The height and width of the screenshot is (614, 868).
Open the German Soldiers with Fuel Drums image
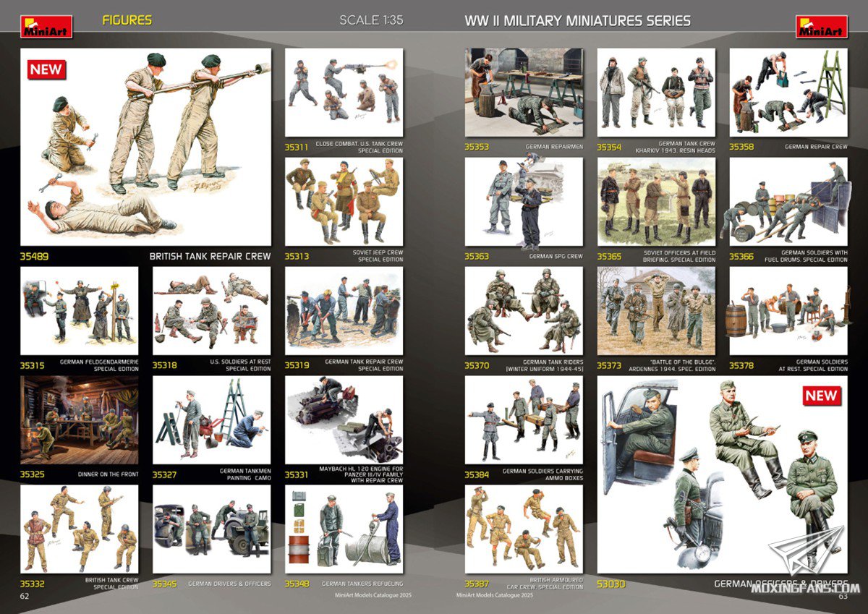tap(788, 202)
